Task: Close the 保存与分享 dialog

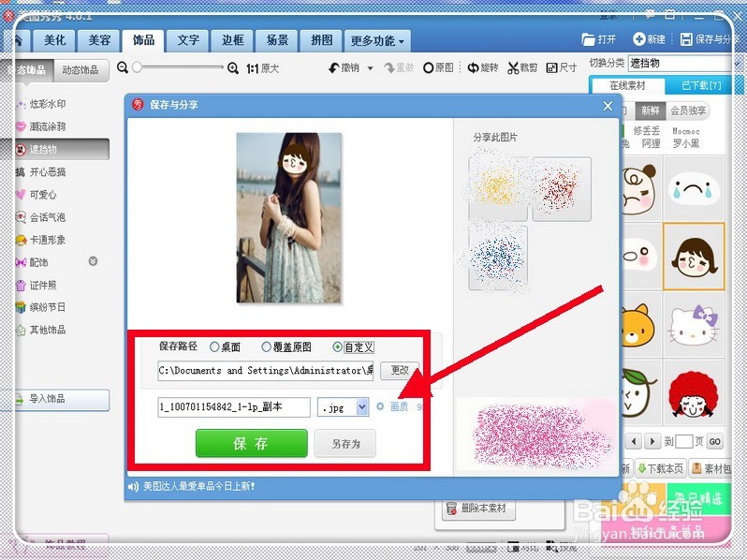Action: (608, 106)
